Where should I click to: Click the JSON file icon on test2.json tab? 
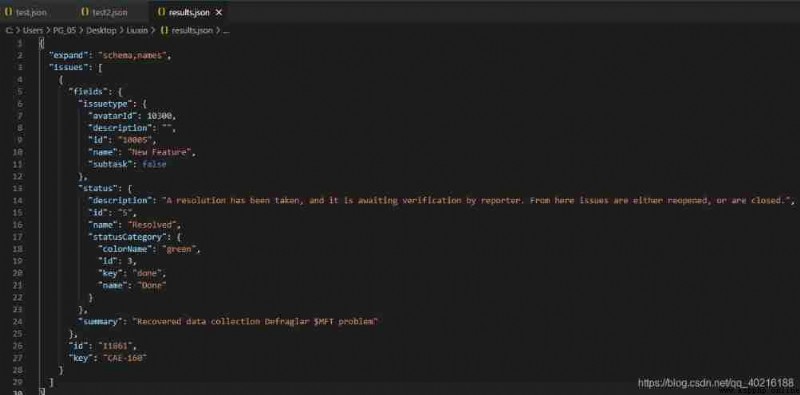[85, 12]
